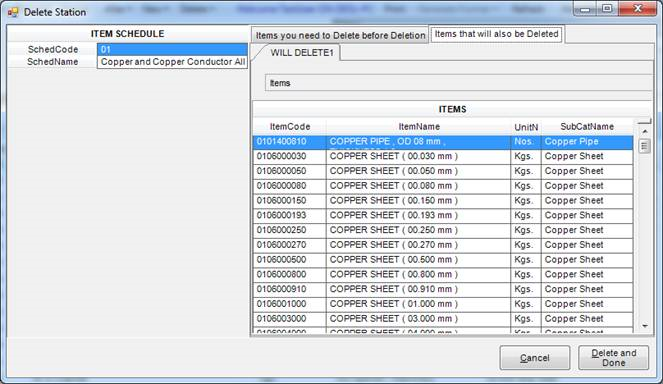This screenshot has height=384, width=663.
Task: Close the Delete Station window
Action: click(x=638, y=9)
